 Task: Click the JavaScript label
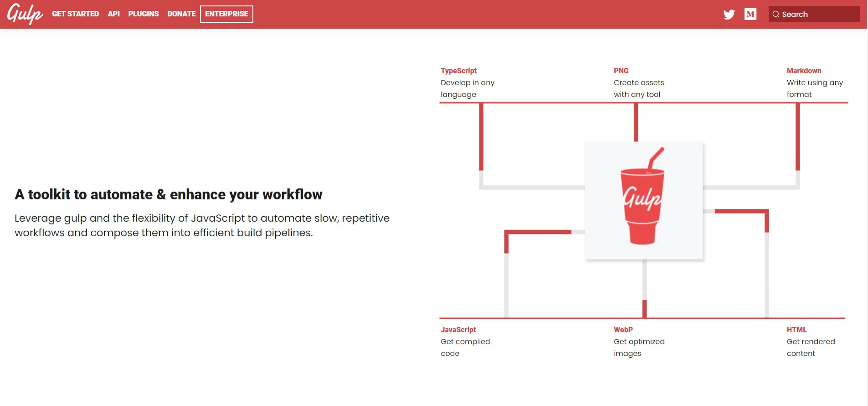coord(458,330)
